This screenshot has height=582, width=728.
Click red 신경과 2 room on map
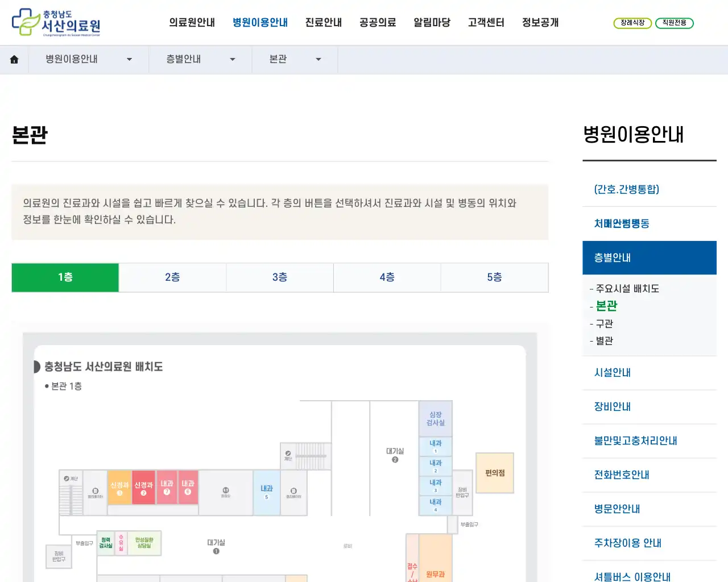click(x=143, y=488)
